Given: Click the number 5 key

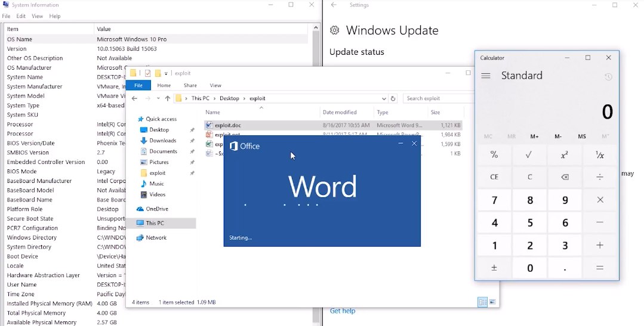Looking at the screenshot, I should 529,222.
